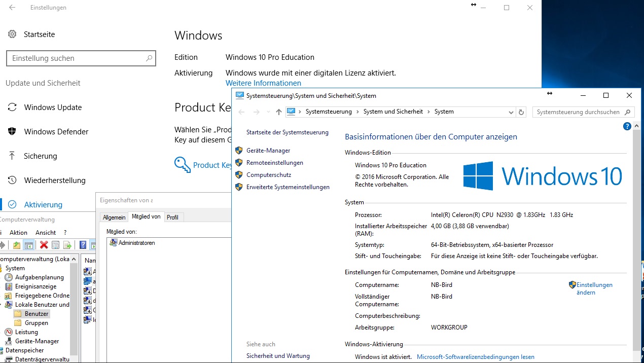Click the computer icon in address bar
Screen dimensions: 644x363
(x=291, y=112)
